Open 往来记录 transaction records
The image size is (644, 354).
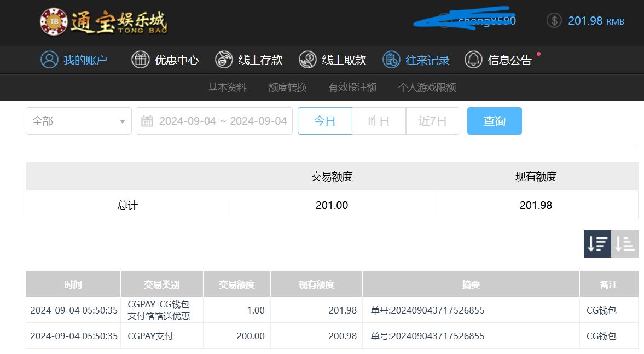[x=427, y=60]
